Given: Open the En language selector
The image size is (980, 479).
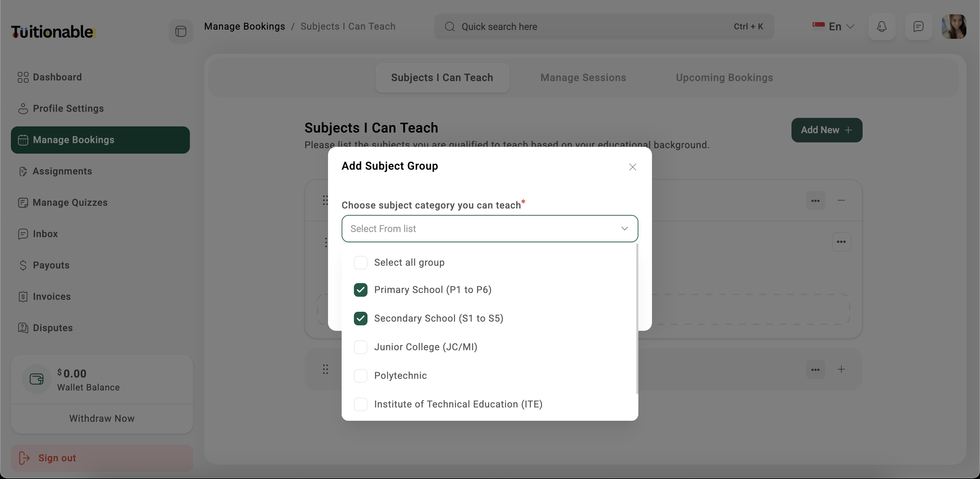Looking at the screenshot, I should [x=834, y=27].
